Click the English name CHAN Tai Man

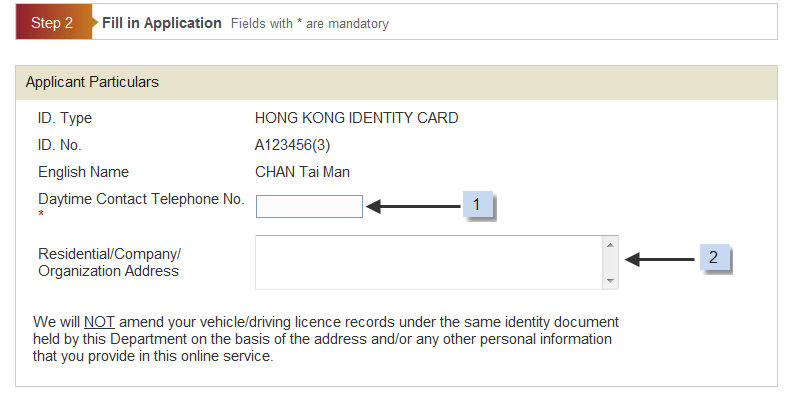[302, 172]
